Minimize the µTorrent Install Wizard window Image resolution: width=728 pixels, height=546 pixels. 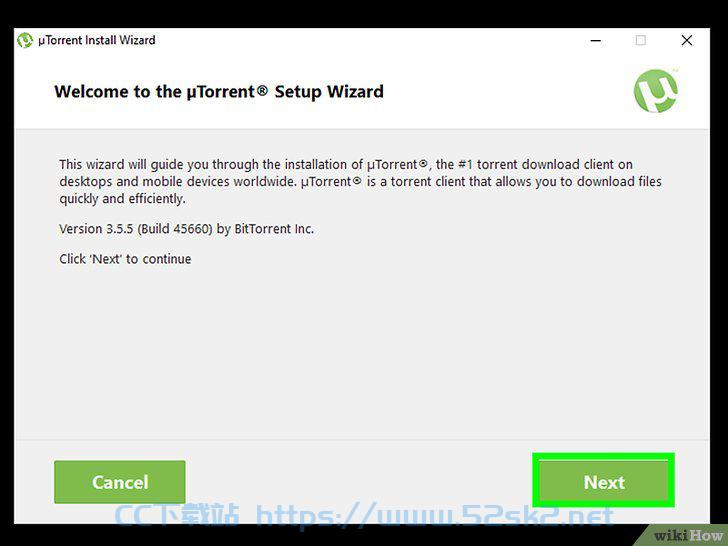596,41
